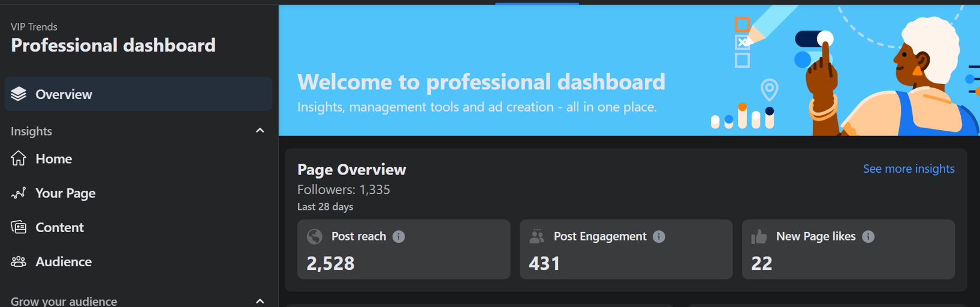Click the Welcome to professional dashboard banner heading

click(x=481, y=82)
